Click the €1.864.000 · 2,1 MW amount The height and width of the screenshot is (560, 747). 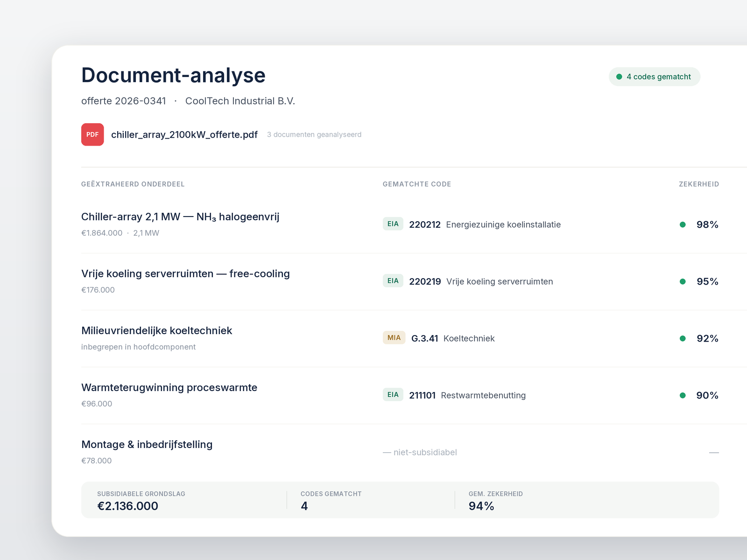click(120, 233)
